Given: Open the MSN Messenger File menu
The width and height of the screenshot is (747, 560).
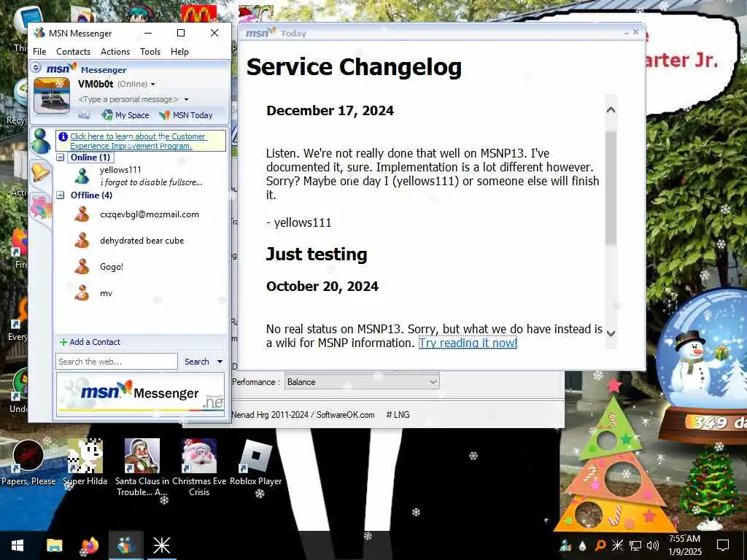Looking at the screenshot, I should (39, 52).
